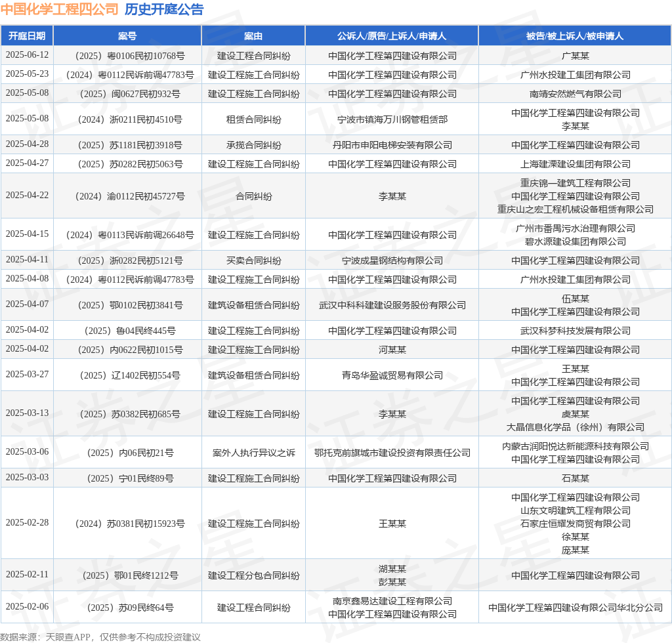Click plaintiff 鄂托克前旗城市建设投资有限责任公司
Screen dimensions: 672x643
coord(392,453)
